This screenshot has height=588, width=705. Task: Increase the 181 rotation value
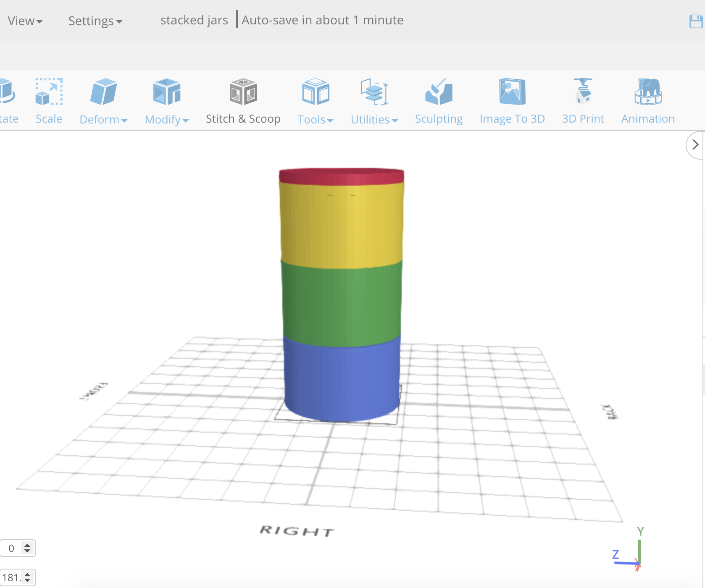pos(27,575)
